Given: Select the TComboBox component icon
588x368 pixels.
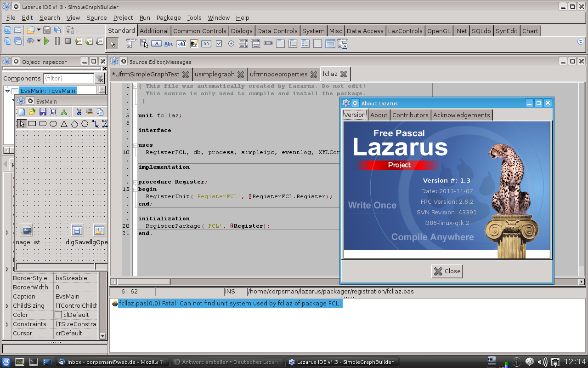Looking at the screenshot, I should [x=256, y=44].
